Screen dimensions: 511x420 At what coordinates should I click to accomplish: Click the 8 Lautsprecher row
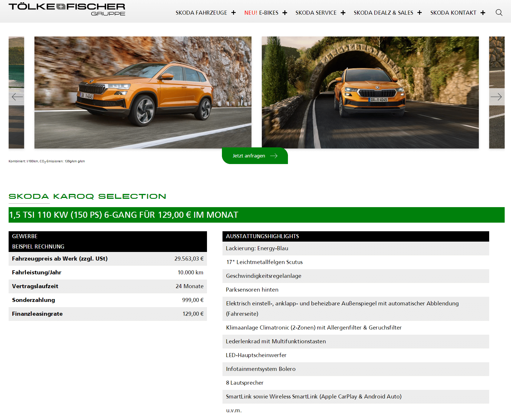tap(356, 383)
